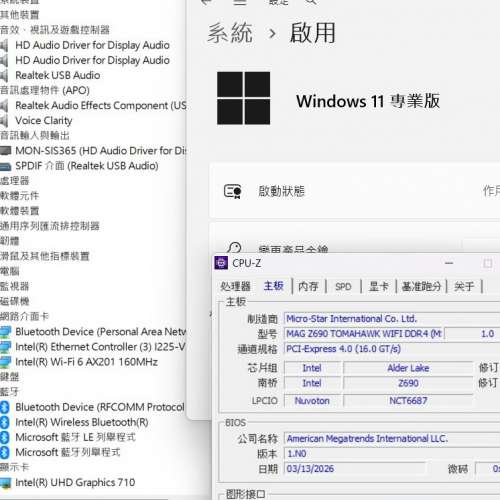
Task: Expand the 其他裝置 category
Action: pos(19,15)
